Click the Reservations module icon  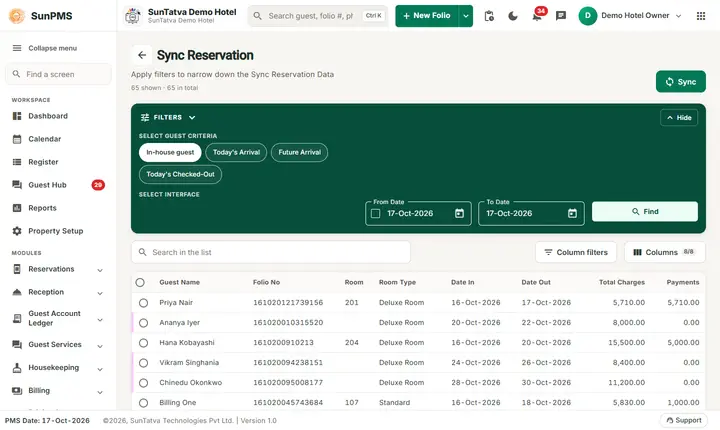pos(17,269)
